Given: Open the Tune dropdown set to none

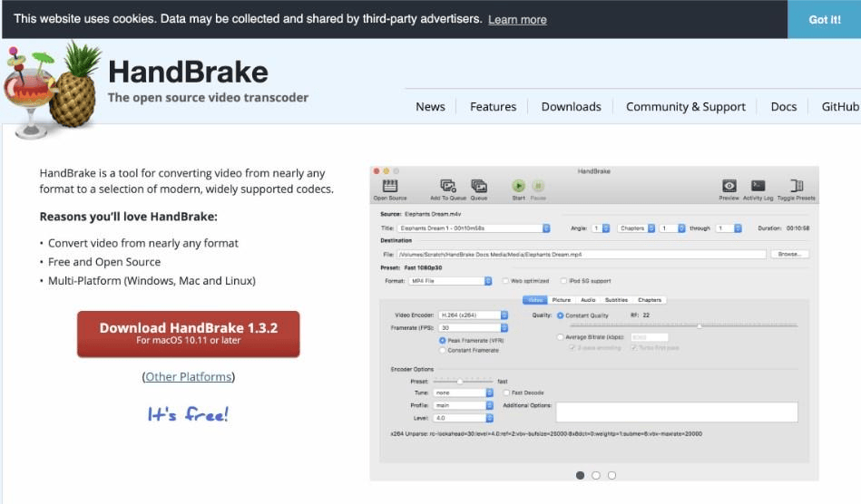Looking at the screenshot, I should (x=464, y=393).
